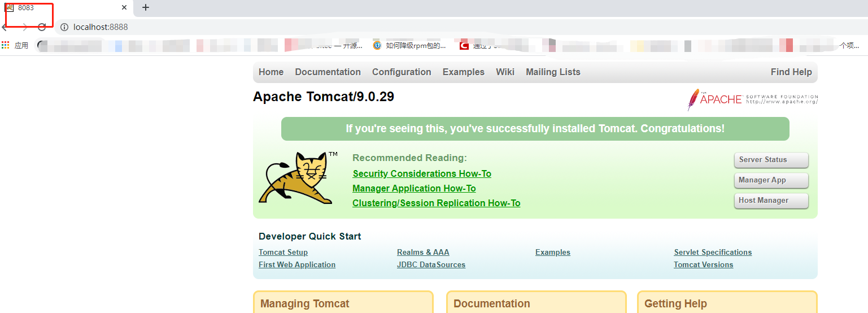
Task: Click the Recommended Reading label
Action: click(x=409, y=158)
